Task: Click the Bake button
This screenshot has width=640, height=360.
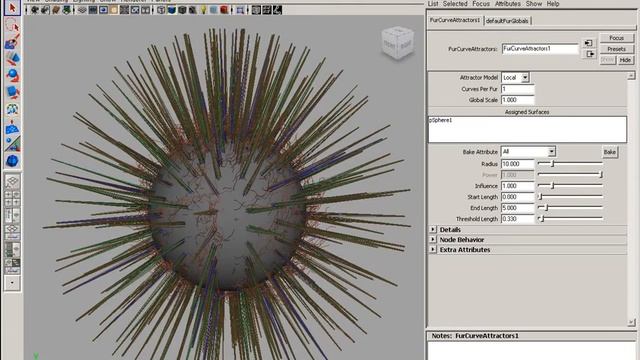Action: click(610, 152)
